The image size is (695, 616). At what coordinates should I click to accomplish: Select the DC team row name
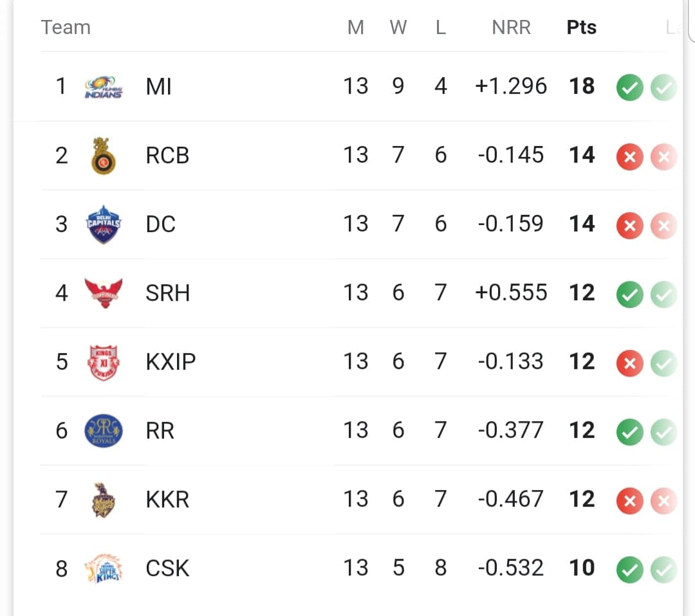(160, 224)
